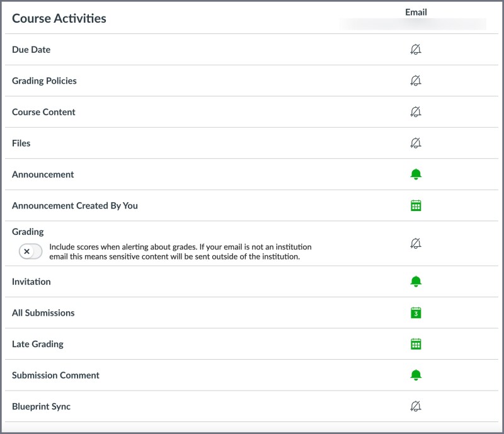Click the daily summary calendar icon for Late Grading

coord(416,344)
